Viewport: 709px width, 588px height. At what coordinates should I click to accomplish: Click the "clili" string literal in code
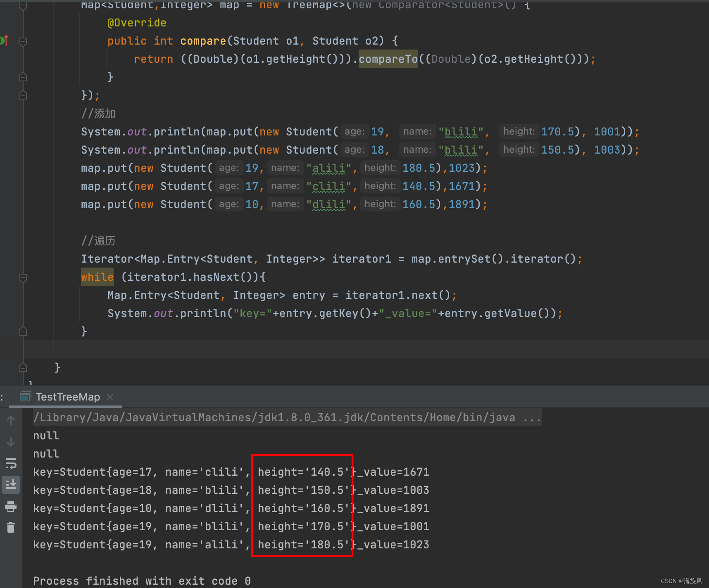(328, 186)
